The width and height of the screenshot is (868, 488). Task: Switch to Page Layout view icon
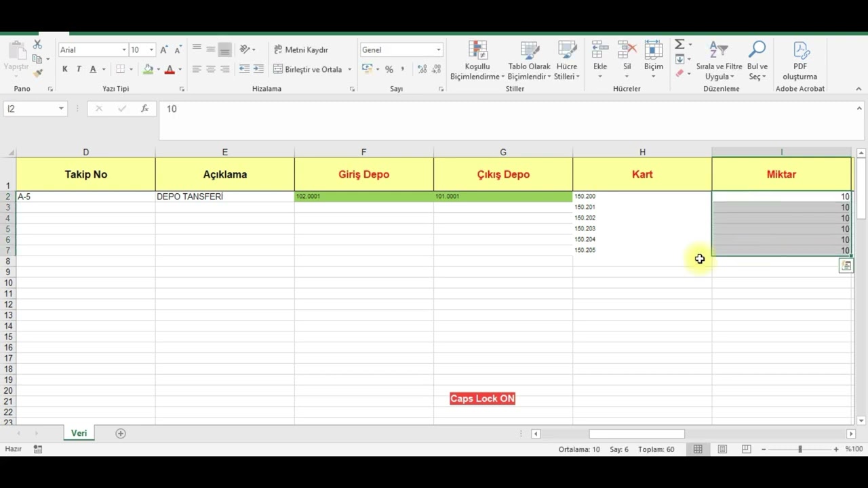722,449
